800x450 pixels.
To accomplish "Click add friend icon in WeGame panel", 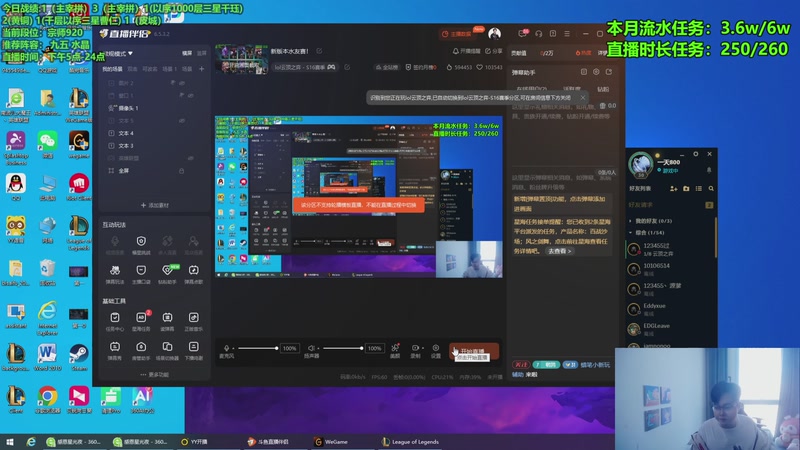I will [673, 189].
